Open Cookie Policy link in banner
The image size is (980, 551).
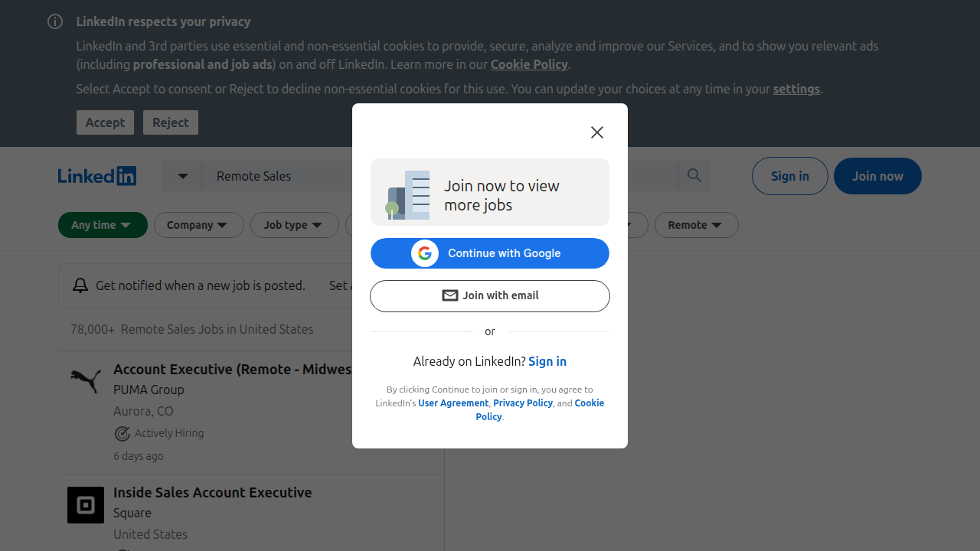coord(529,64)
